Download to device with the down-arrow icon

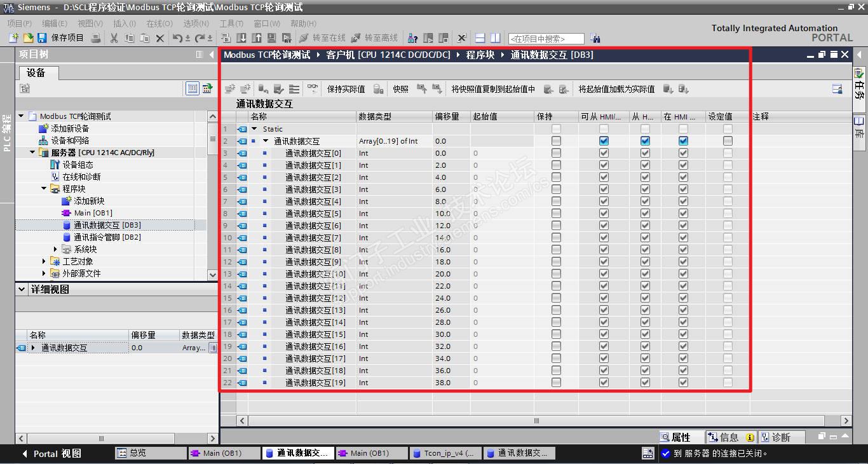tap(242, 38)
